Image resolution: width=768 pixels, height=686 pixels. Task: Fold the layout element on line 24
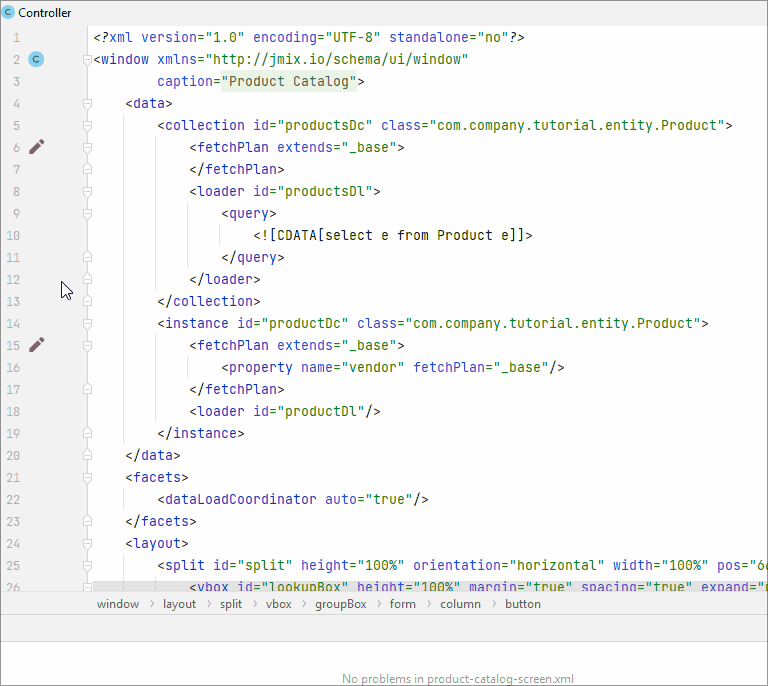(x=87, y=543)
